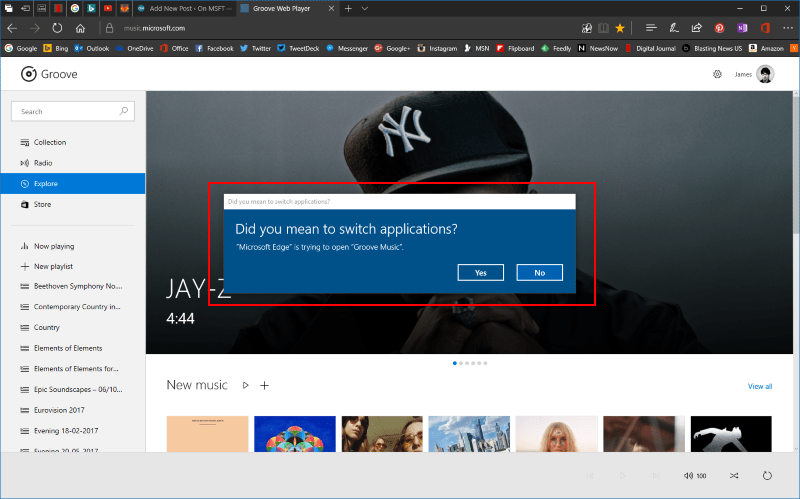
Task: Toggle repeat in the player bar
Action: pos(767,476)
